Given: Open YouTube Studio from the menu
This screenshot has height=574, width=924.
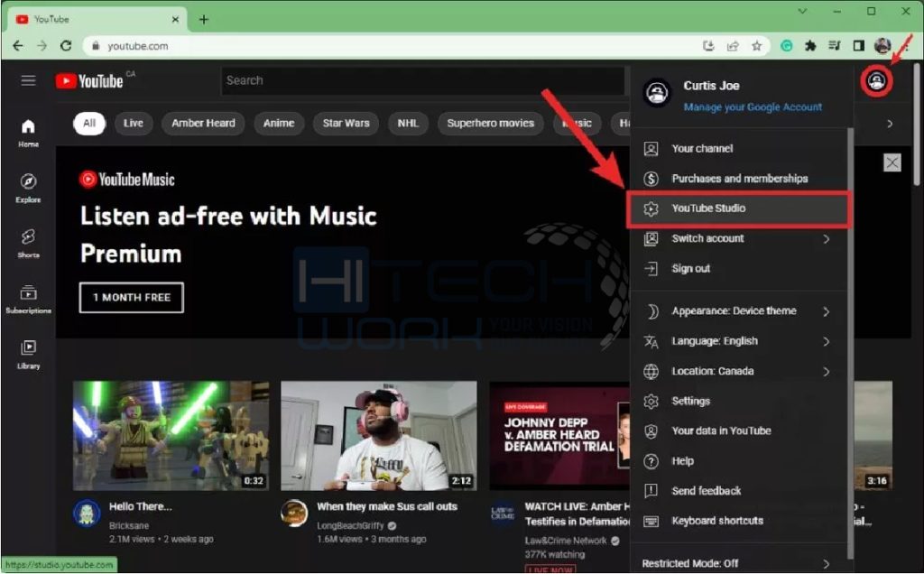Looking at the screenshot, I should (x=739, y=208).
